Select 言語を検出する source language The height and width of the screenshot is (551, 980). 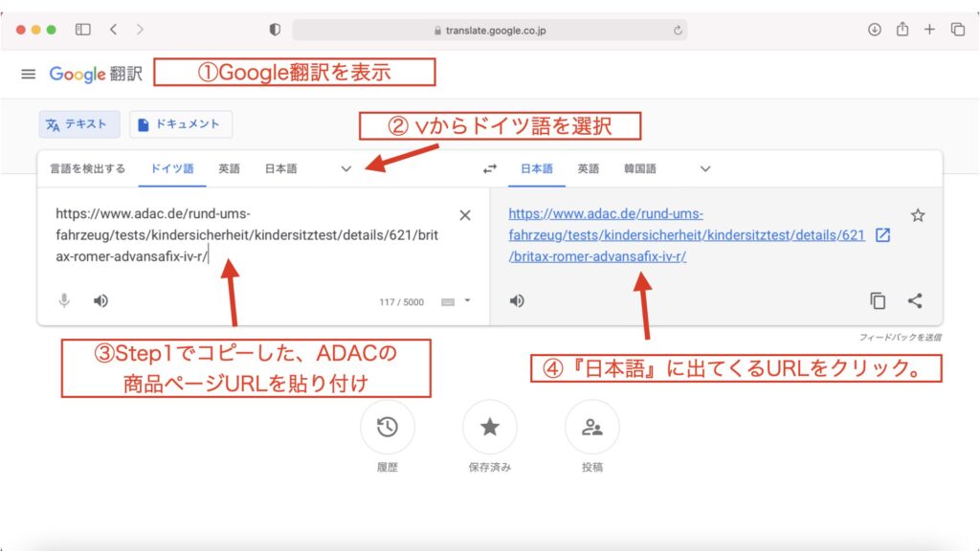coord(87,168)
